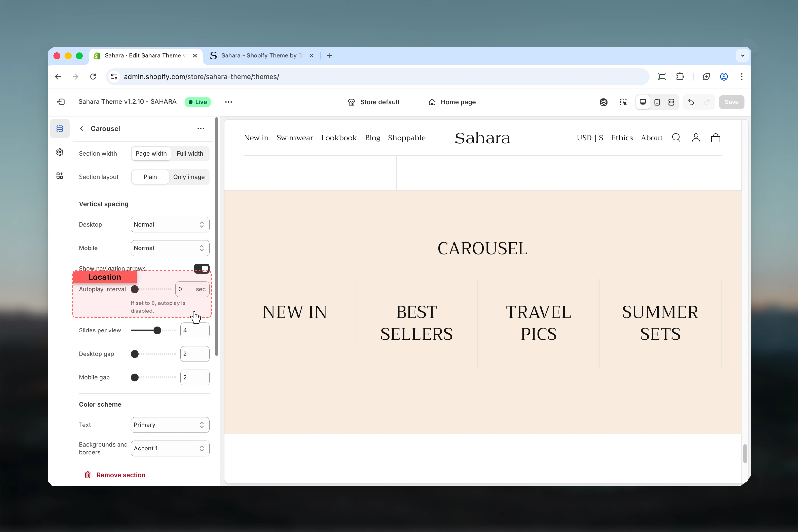Open Theme settings gear icon
This screenshot has height=532, width=798.
(60, 152)
